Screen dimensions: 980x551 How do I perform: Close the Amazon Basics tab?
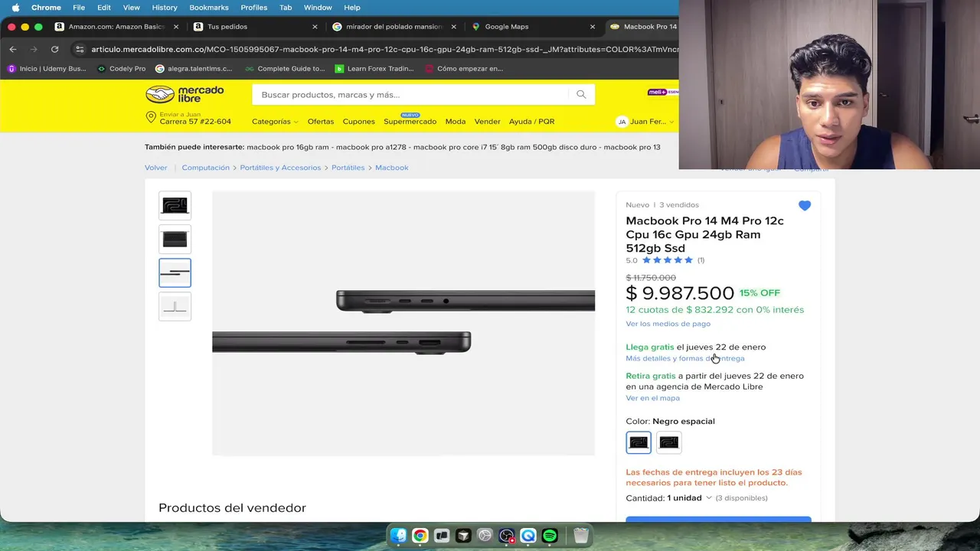pos(176,27)
